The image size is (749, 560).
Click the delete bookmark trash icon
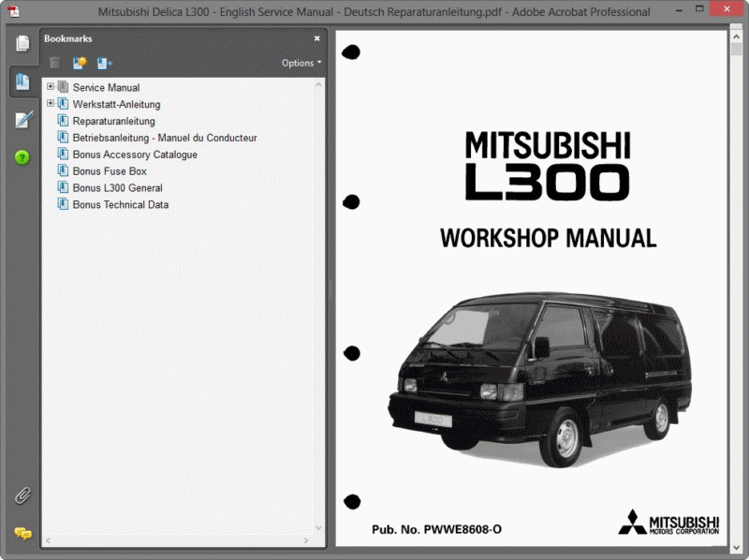pyautogui.click(x=54, y=63)
